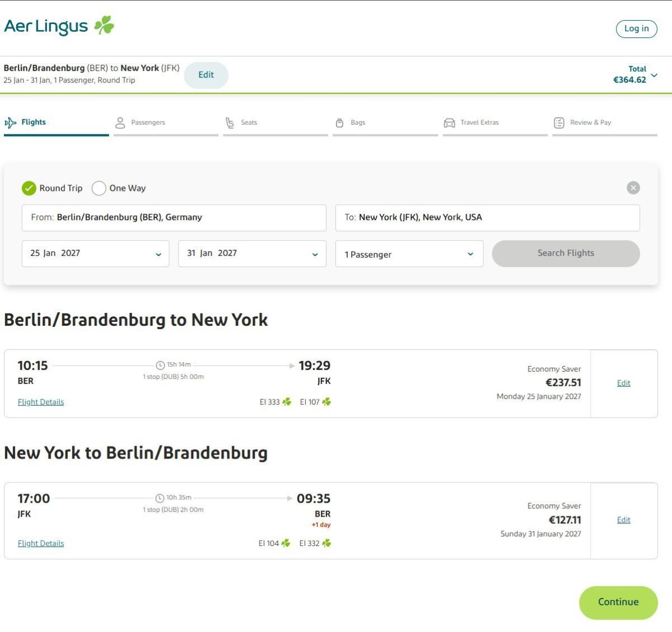
Task: Click the €237.51 outbound fare price
Action: (563, 382)
